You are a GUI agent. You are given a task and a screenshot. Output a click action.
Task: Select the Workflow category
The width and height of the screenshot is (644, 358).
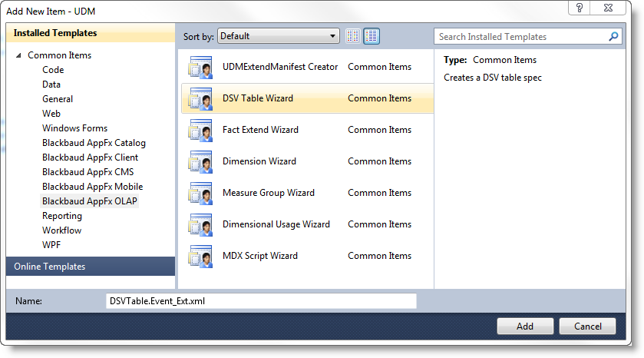pyautogui.click(x=61, y=230)
